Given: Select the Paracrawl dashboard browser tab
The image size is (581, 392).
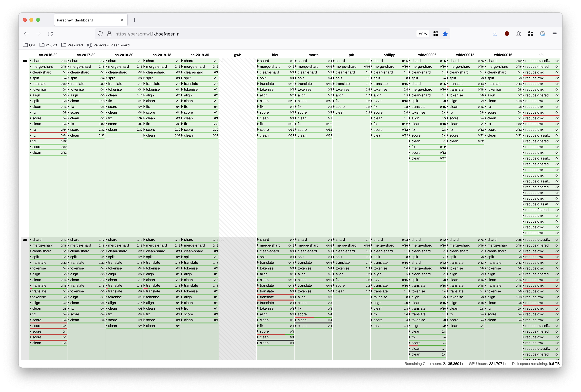Looking at the screenshot, I should pyautogui.click(x=85, y=20).
